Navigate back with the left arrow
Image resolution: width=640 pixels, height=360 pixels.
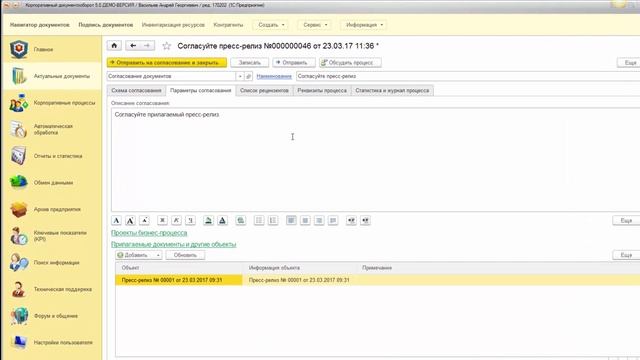(133, 46)
